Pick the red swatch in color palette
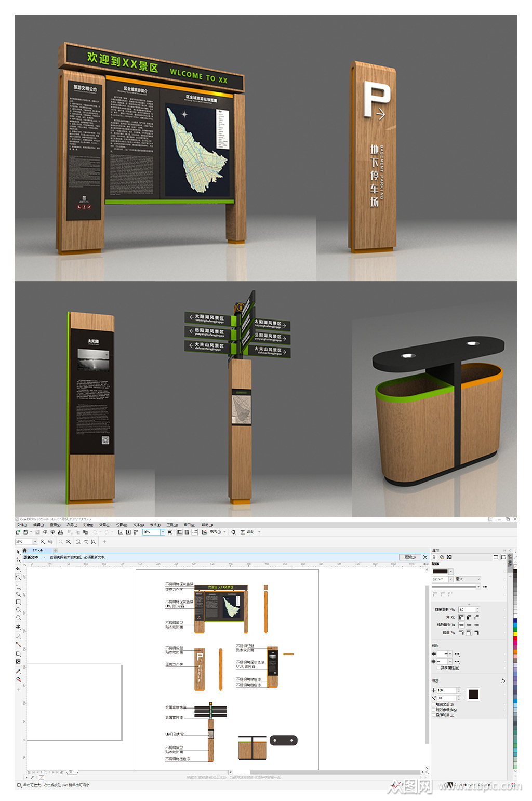This screenshot has width=532, height=801. 515,638
